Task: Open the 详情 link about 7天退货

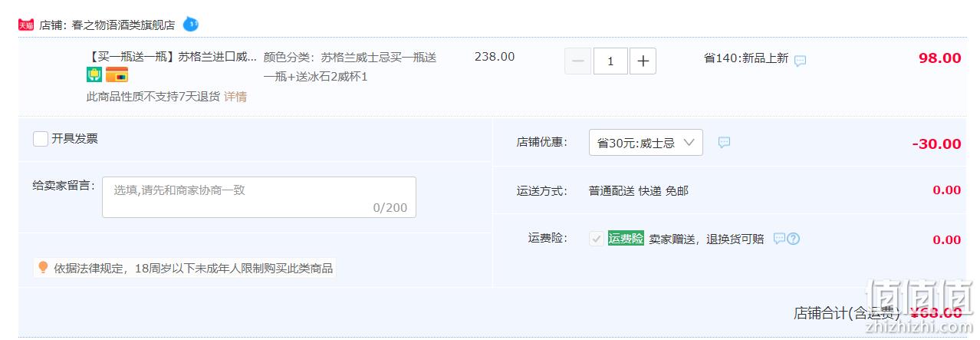Action: tap(235, 97)
